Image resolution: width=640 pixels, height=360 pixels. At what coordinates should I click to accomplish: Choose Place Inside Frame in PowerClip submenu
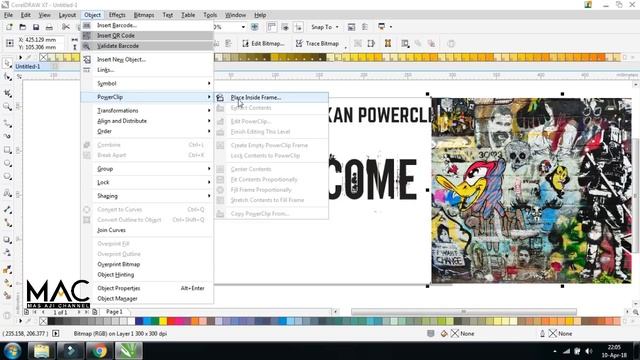271,98
